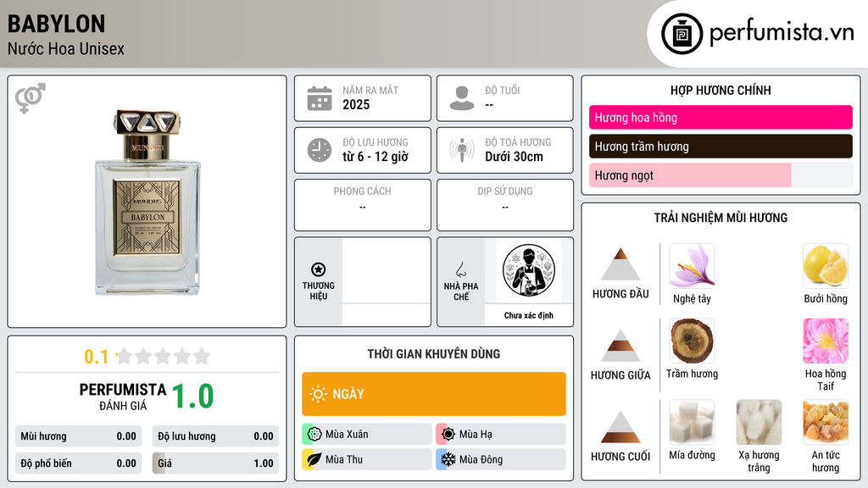Click the Nước Hoa Unisex subtitle
This screenshot has width=868, height=488.
coord(66,48)
